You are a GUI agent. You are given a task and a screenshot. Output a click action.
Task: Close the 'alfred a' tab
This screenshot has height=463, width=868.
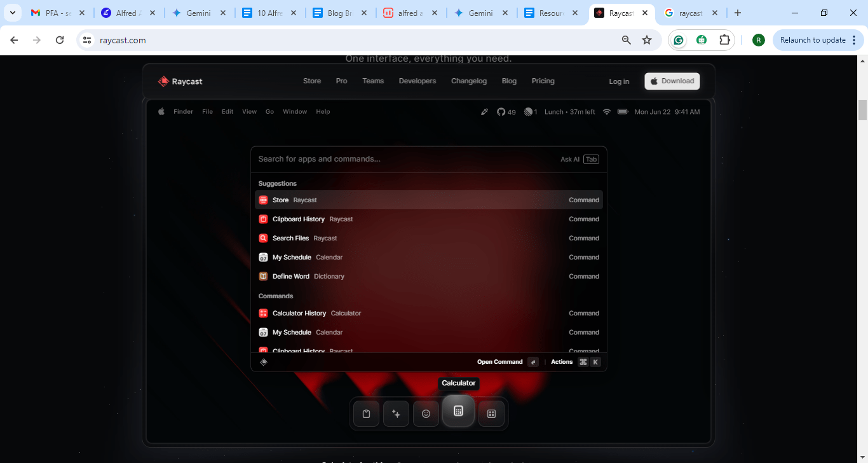[x=433, y=13]
